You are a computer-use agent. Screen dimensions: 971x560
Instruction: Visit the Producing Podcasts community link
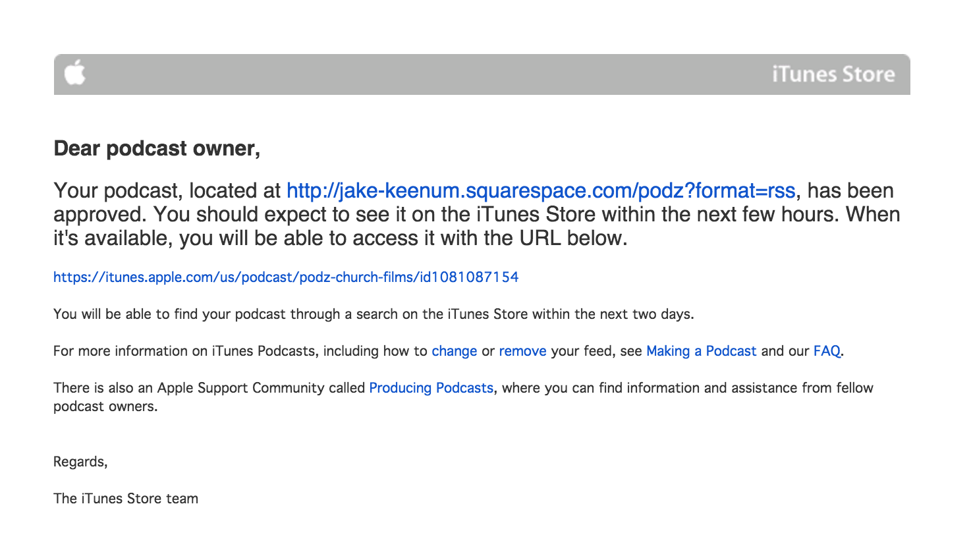point(431,388)
